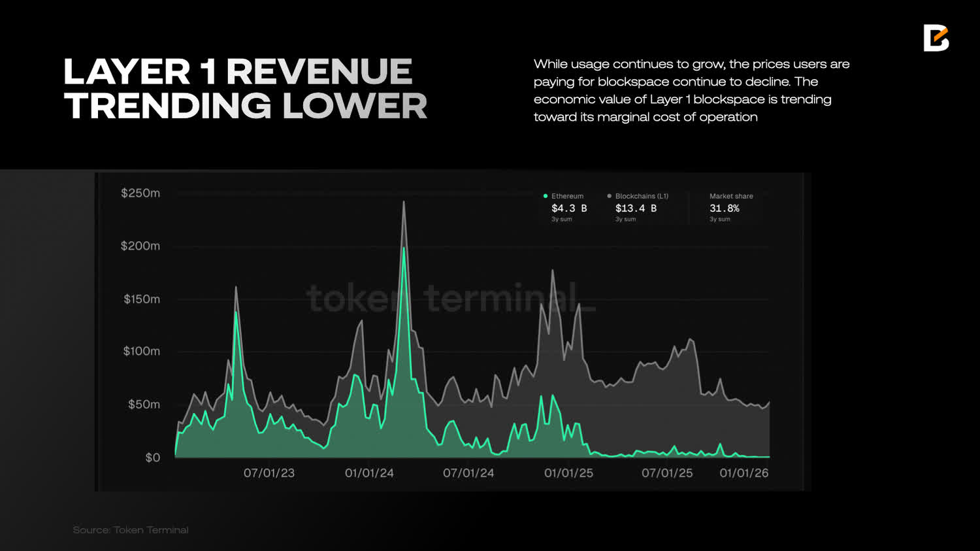This screenshot has height=551, width=980.
Task: Click the tallest gray peak near 01/01/24
Action: (x=405, y=203)
